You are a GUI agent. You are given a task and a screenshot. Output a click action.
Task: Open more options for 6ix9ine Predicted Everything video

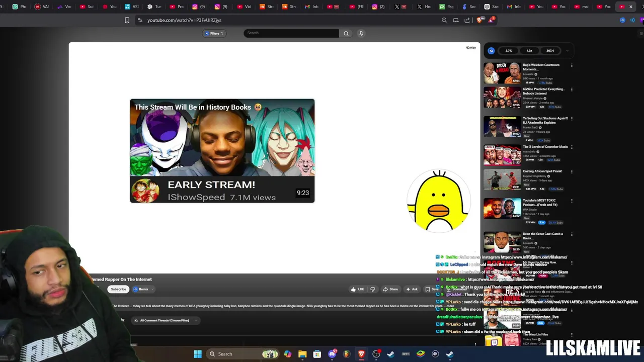(x=572, y=89)
